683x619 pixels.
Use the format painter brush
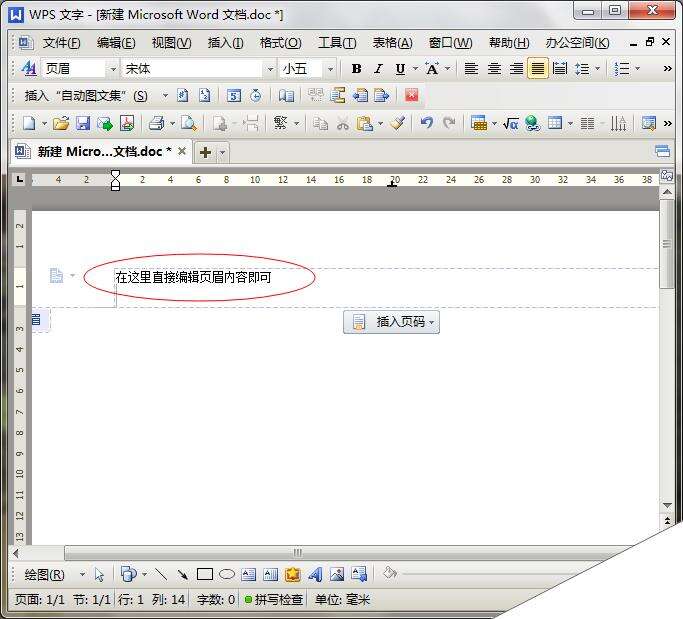(398, 124)
